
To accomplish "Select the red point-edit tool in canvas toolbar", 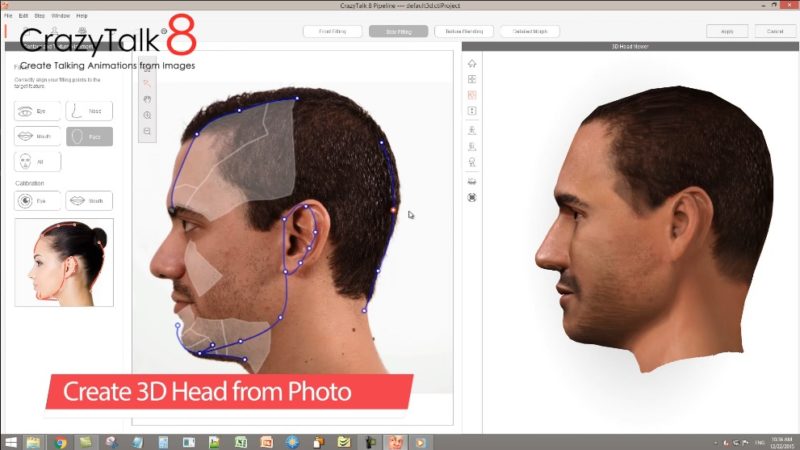I will (147, 84).
